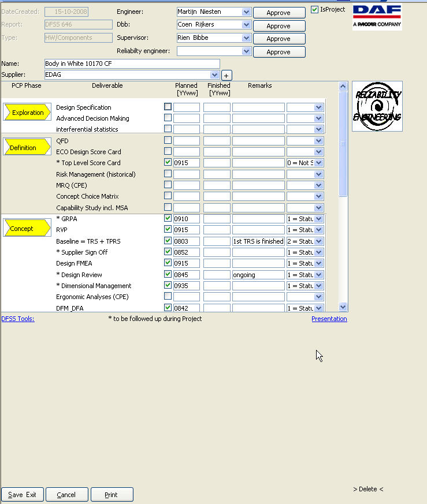Click the plus button next to Supplier
Screen dimensions: 427x504
coord(227,76)
